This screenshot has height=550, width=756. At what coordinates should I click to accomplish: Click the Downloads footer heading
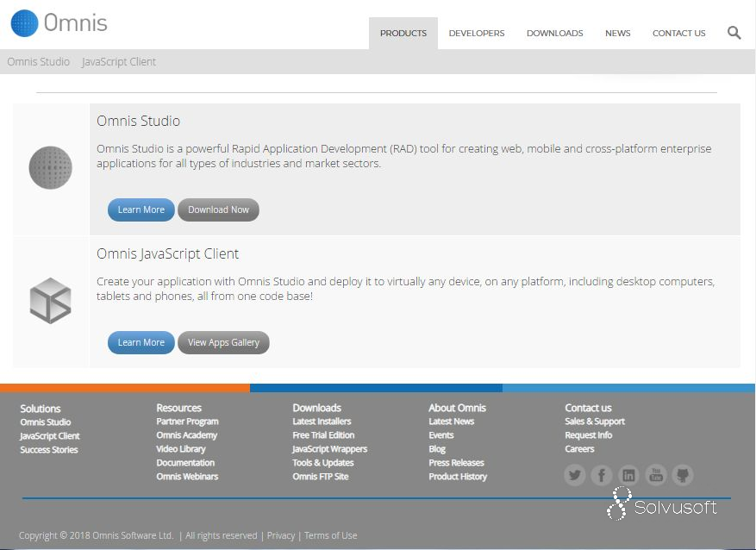point(316,408)
